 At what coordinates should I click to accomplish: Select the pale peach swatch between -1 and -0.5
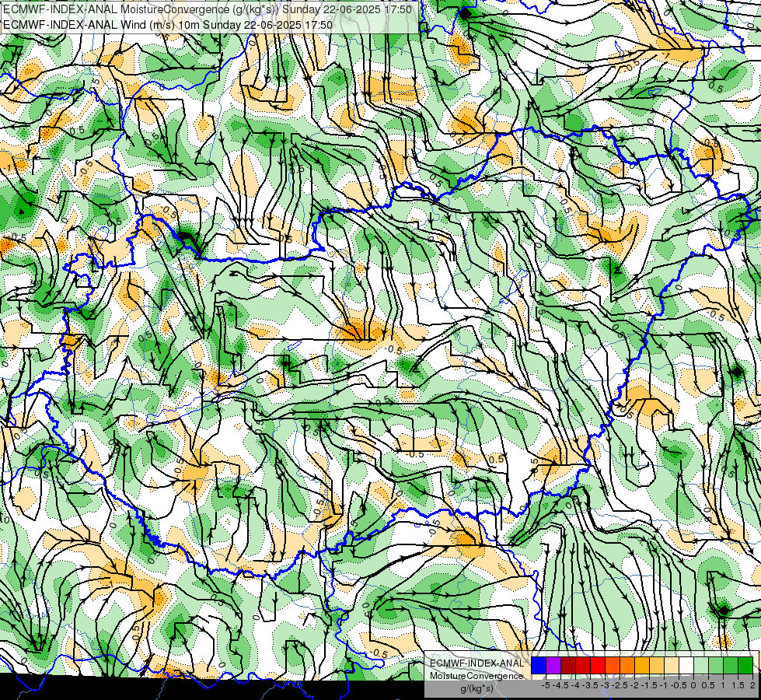(672, 665)
